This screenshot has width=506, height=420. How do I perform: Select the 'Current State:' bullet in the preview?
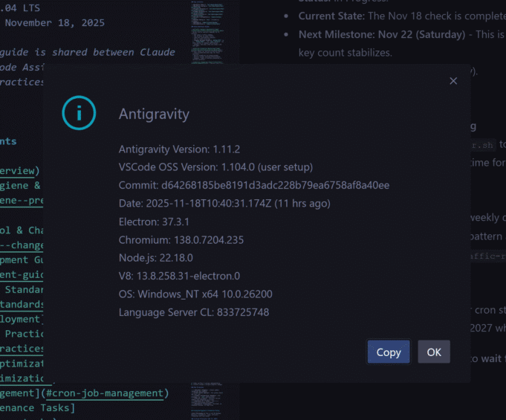[331, 16]
